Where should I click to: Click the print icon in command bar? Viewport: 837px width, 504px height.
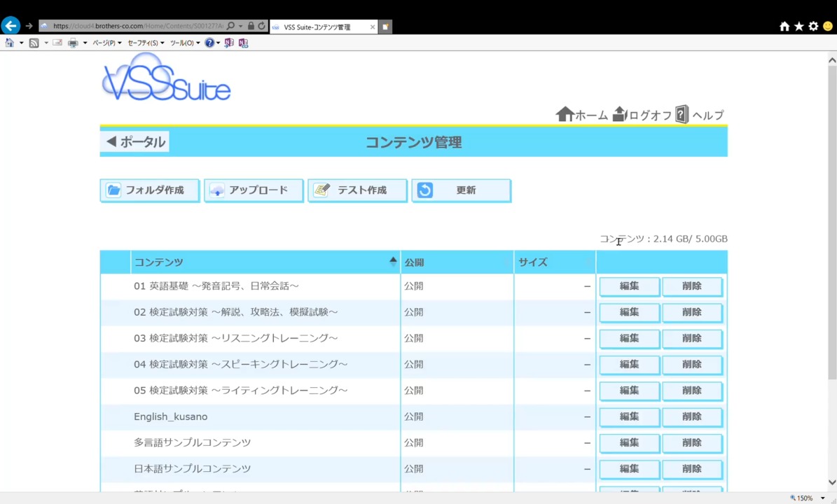(x=73, y=43)
